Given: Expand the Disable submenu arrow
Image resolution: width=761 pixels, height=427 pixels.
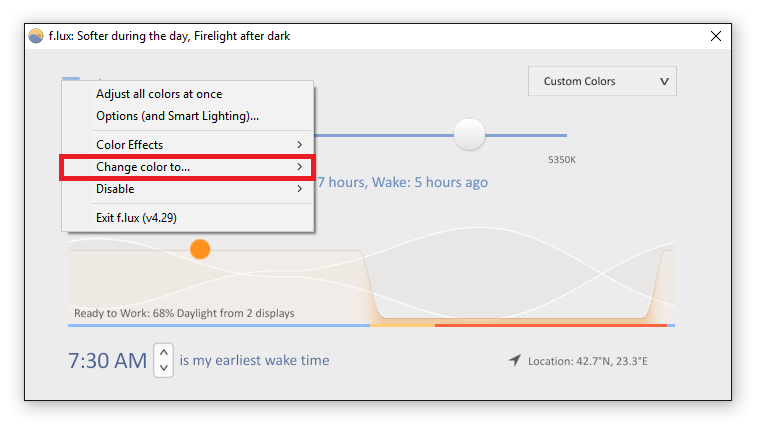Looking at the screenshot, I should 299,189.
